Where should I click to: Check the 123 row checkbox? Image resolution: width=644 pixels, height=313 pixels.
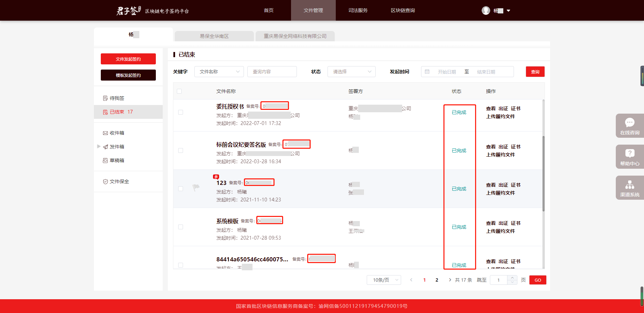click(181, 189)
